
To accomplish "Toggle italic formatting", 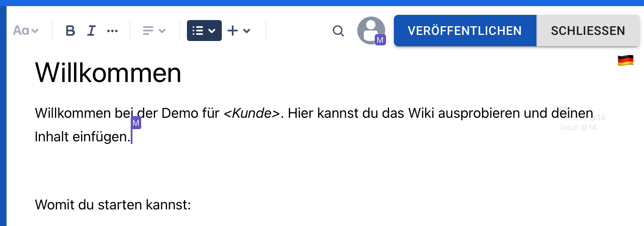I will (x=91, y=31).
